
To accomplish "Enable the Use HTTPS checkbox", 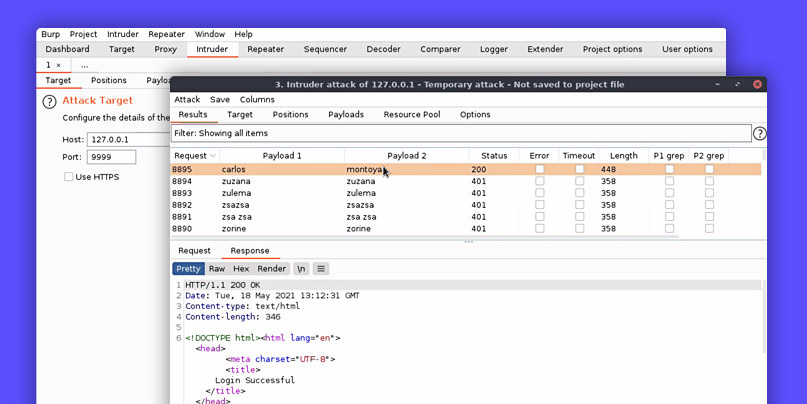I will [68, 177].
